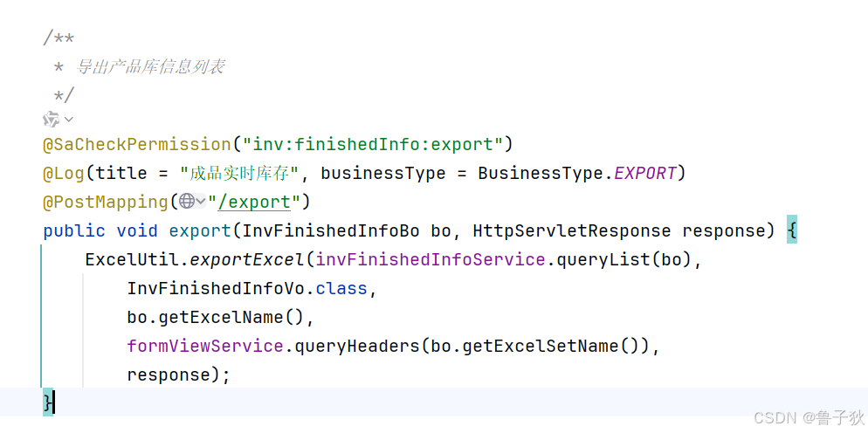This screenshot has height=433, width=868.
Task: Click the queryHeaders method call
Action: coord(356,346)
